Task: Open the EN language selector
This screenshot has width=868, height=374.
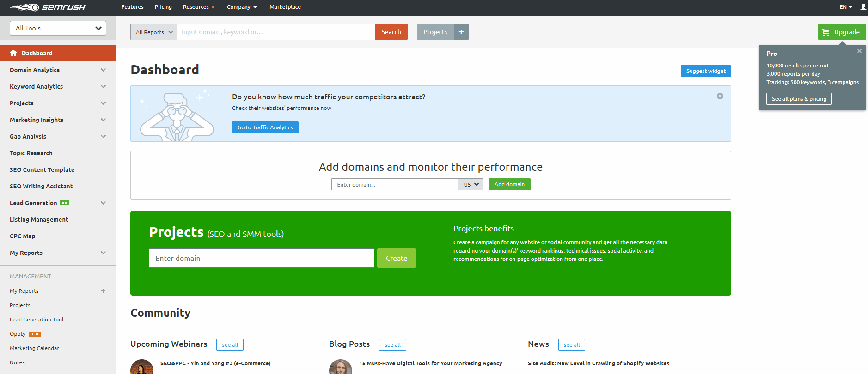Action: click(845, 7)
